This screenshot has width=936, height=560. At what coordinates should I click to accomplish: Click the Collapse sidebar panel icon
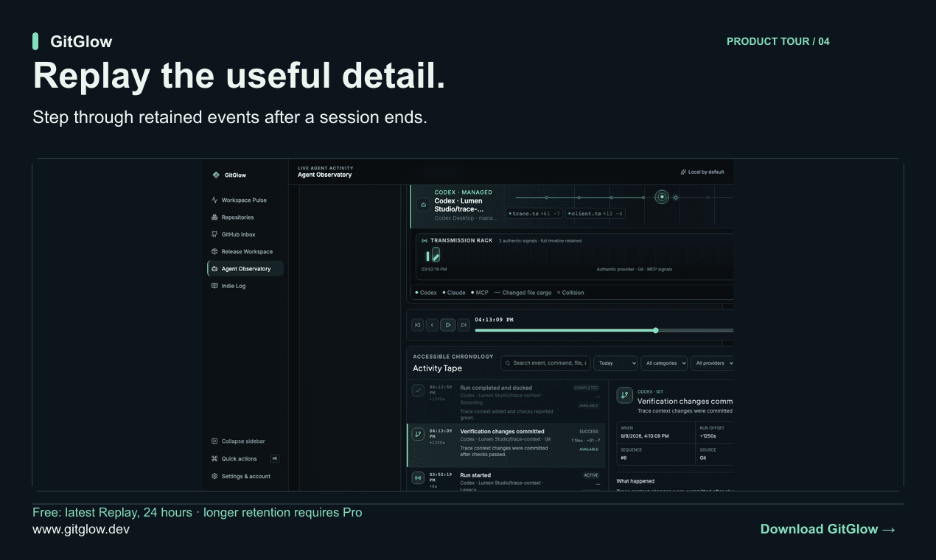coord(214,441)
